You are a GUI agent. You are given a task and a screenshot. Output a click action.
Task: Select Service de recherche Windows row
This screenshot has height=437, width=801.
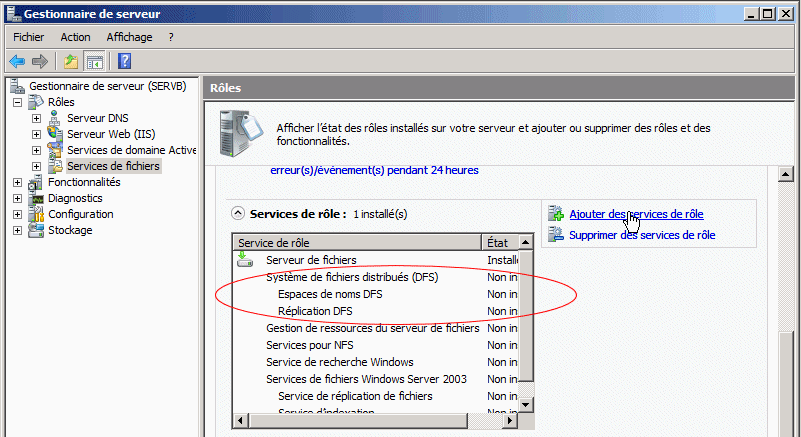375,362
